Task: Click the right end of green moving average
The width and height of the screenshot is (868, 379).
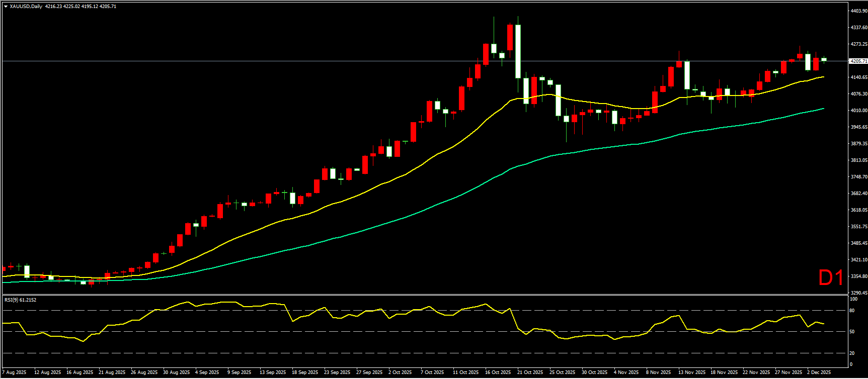Action: 823,109
